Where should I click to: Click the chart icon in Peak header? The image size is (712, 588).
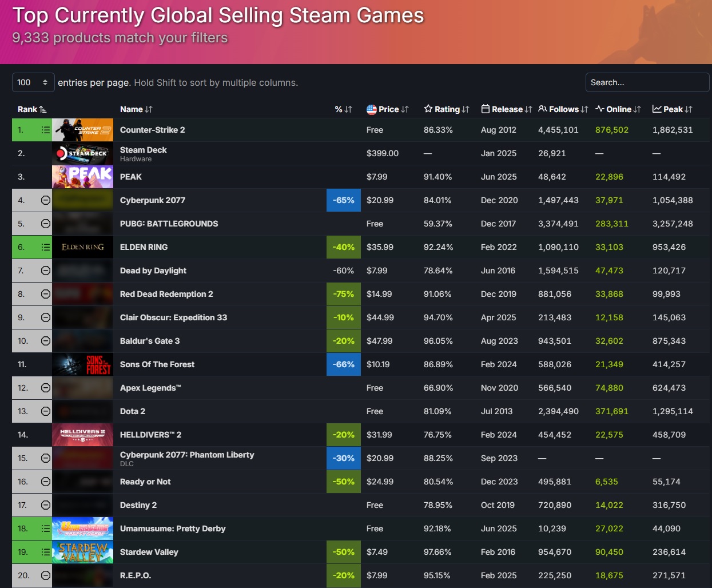pos(657,109)
